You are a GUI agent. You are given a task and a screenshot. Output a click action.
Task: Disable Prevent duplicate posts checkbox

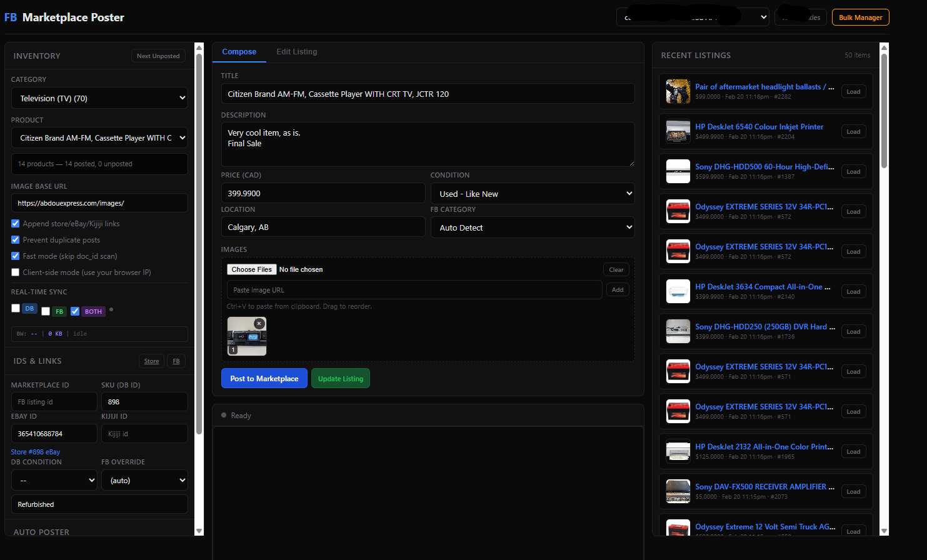click(x=16, y=240)
